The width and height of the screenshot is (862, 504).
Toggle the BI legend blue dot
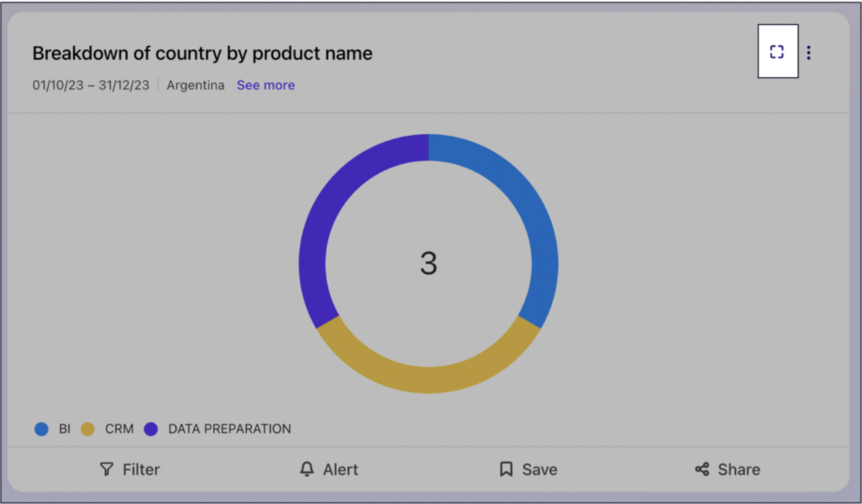click(x=41, y=429)
